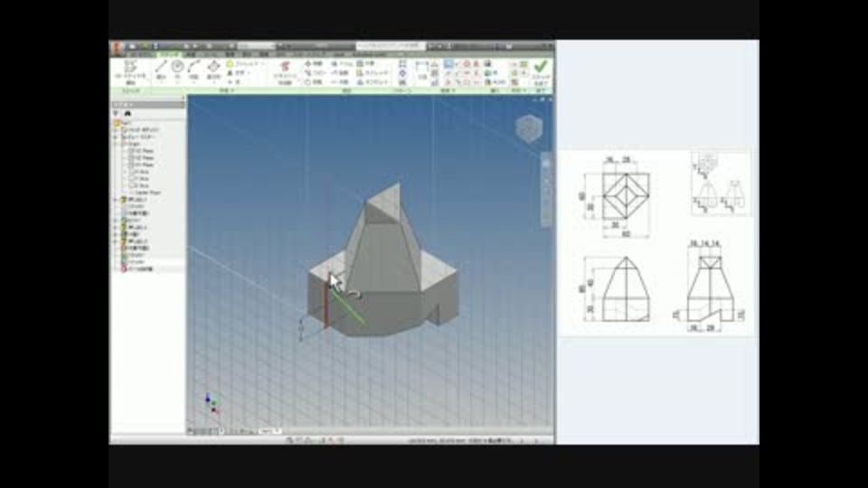Image resolution: width=868 pixels, height=488 pixels.
Task: Select the Copy tool in Modify panel
Action: (315, 73)
